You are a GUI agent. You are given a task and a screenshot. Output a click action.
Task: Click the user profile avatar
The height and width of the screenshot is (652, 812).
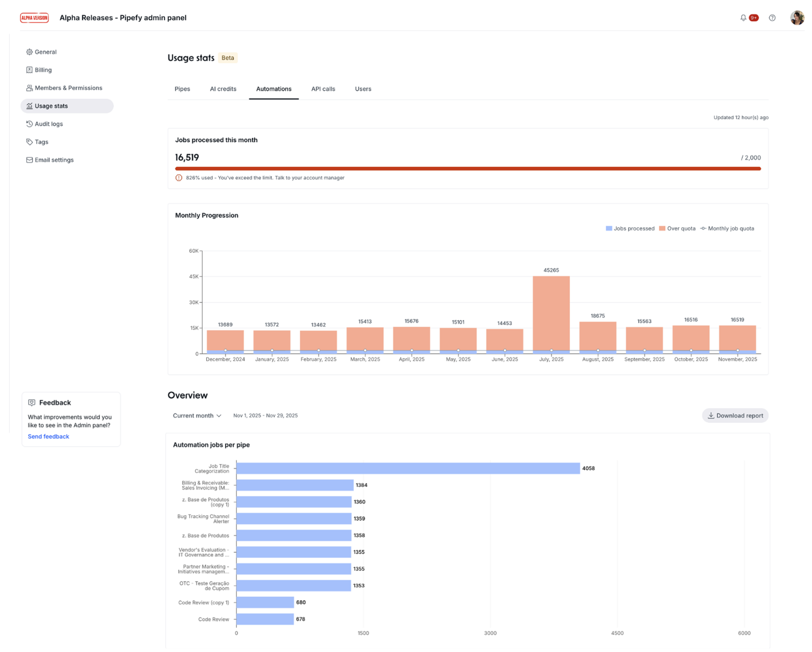click(x=797, y=18)
